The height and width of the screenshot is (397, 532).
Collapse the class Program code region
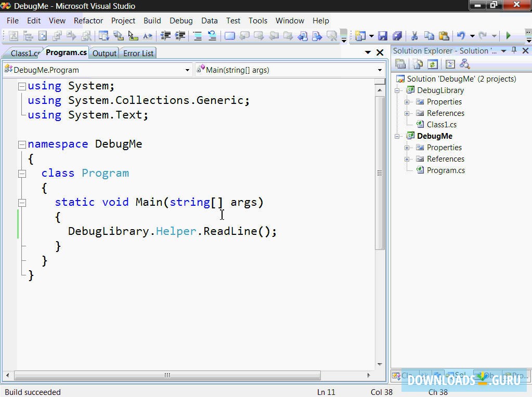(22, 174)
